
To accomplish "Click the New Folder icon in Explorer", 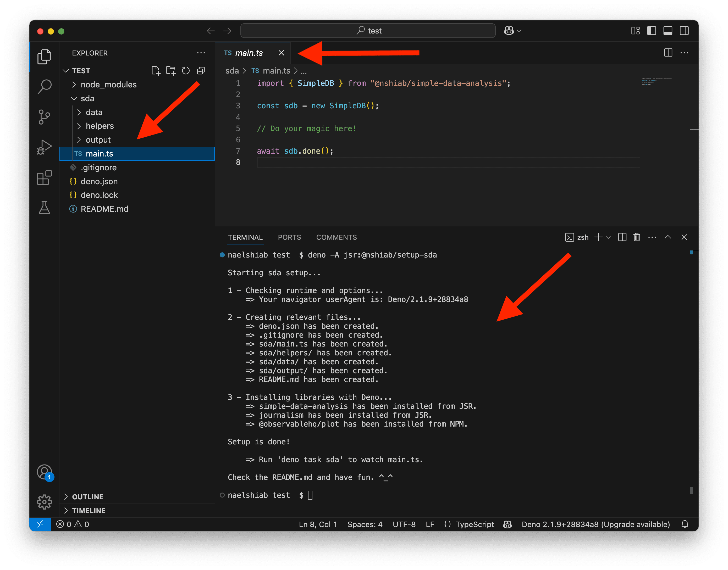I will (x=171, y=71).
